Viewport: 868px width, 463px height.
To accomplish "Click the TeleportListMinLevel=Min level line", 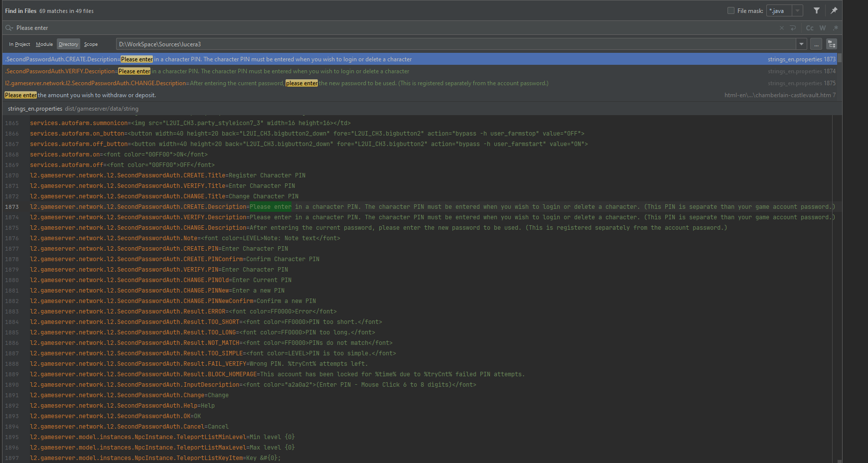I will click(162, 437).
